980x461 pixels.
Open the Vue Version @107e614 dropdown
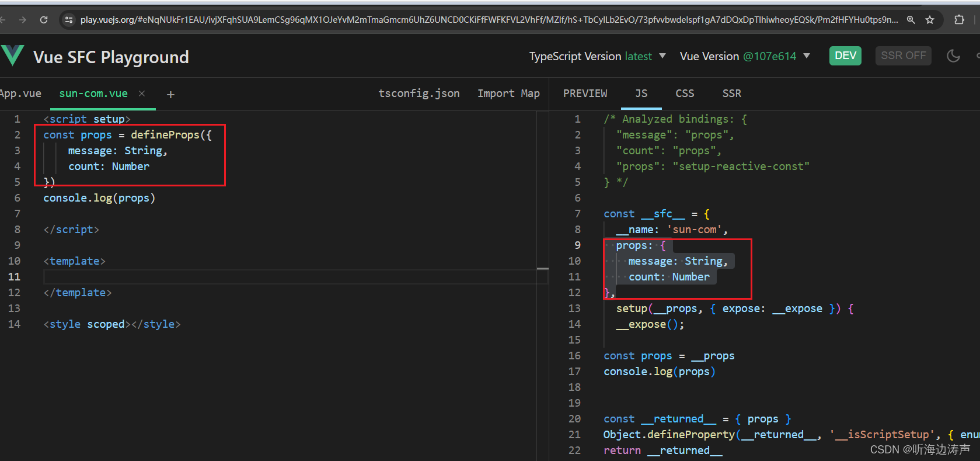pos(745,56)
